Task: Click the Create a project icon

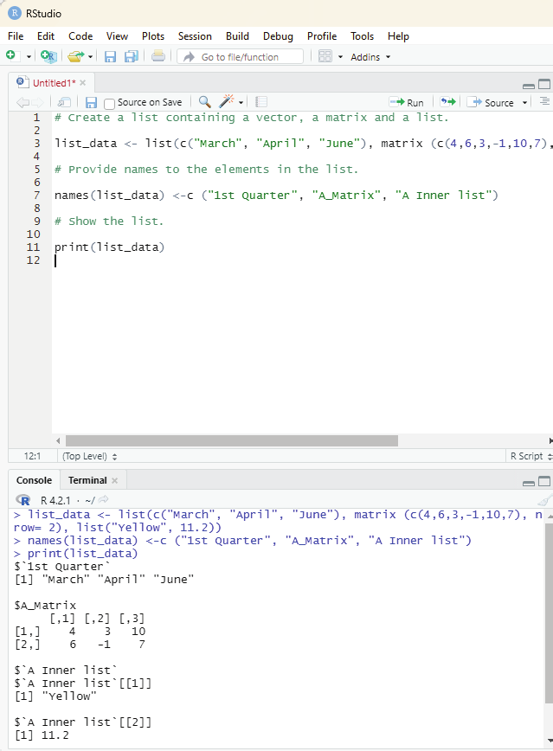Action: [x=48, y=57]
